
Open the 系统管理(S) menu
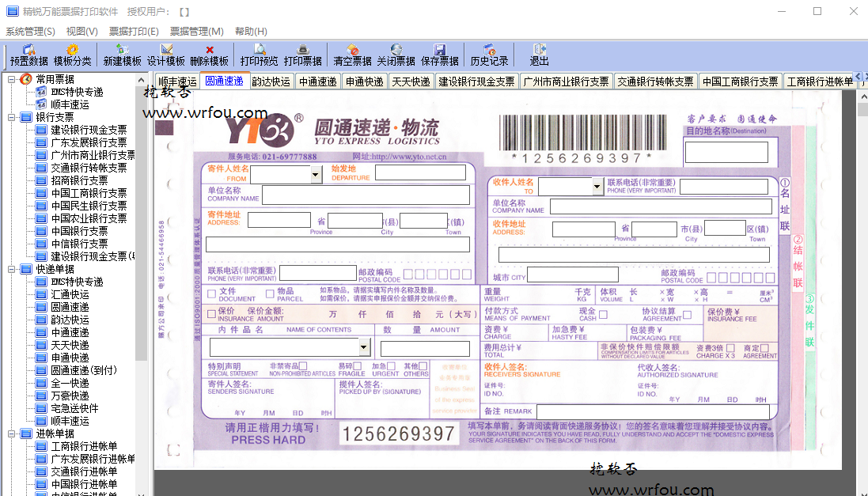30,32
